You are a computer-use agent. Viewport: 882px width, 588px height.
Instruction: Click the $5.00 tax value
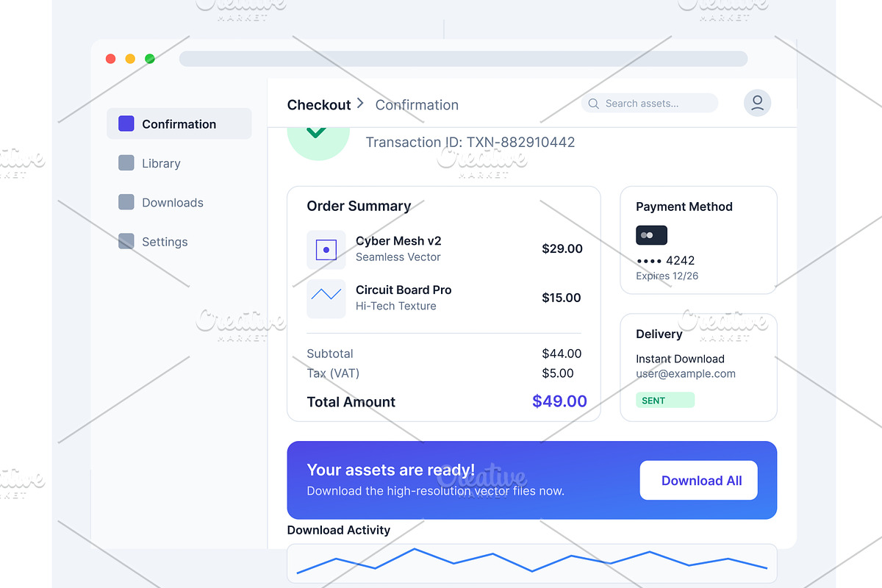(x=558, y=373)
